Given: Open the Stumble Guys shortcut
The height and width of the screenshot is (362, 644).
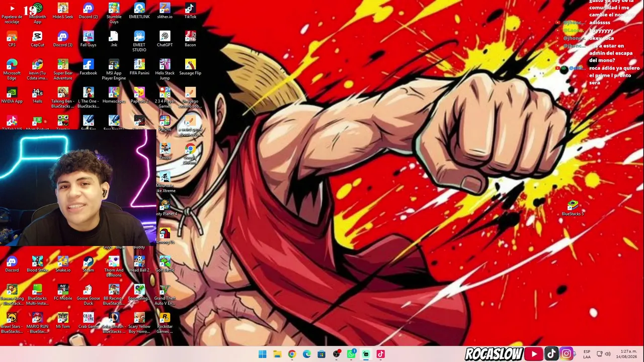Looking at the screenshot, I should tap(114, 13).
